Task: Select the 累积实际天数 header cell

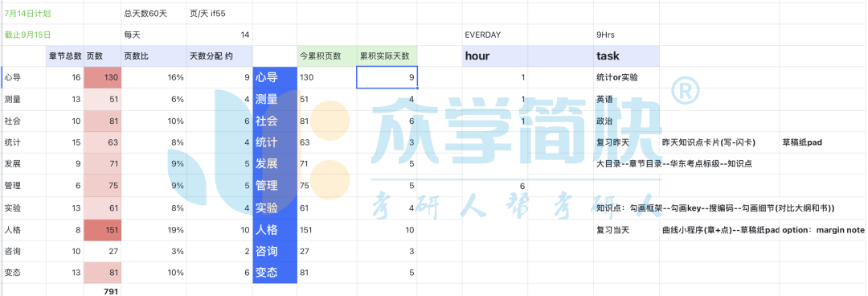Action: pyautogui.click(x=387, y=56)
